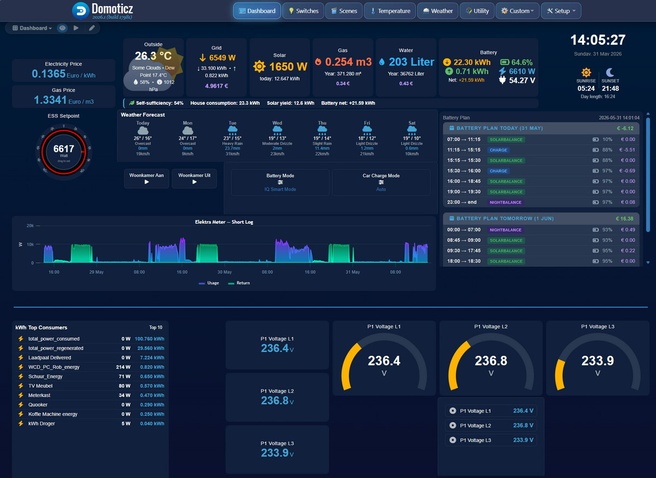656x478 pixels.
Task: Click the battery level 64.6% icon
Action: click(x=504, y=62)
